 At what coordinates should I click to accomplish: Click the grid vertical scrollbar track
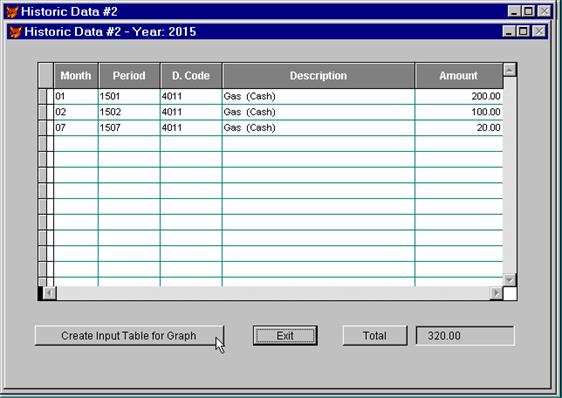pos(510,175)
